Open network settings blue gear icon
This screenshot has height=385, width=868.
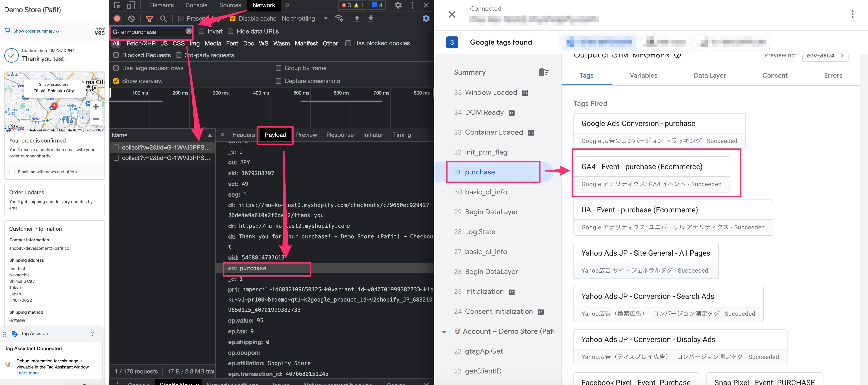426,19
